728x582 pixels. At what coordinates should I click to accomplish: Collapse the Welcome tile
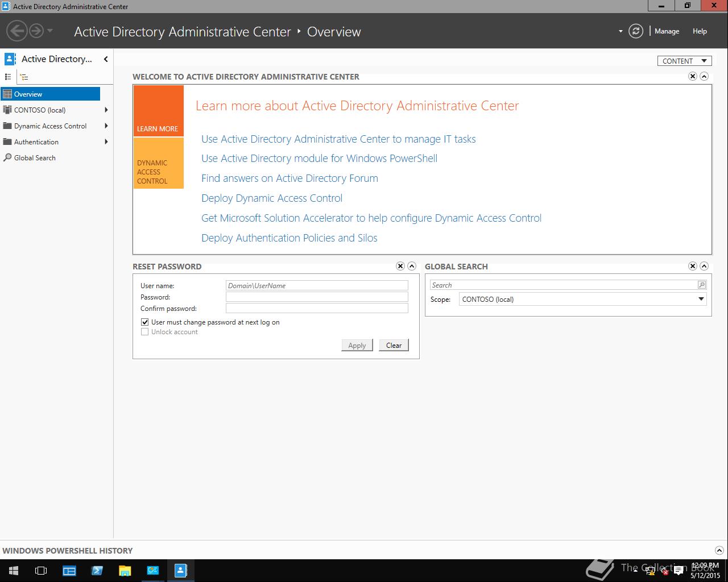pos(704,76)
